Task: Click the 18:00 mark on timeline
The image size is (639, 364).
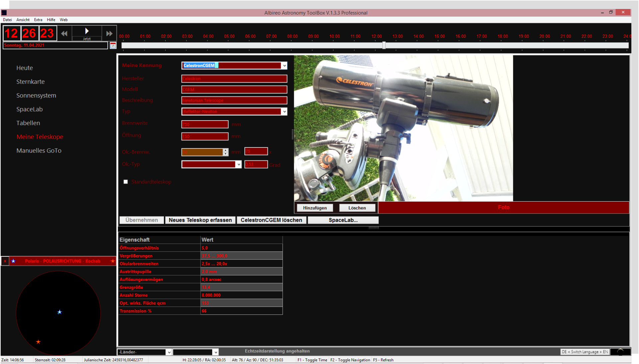Action: tap(503, 37)
